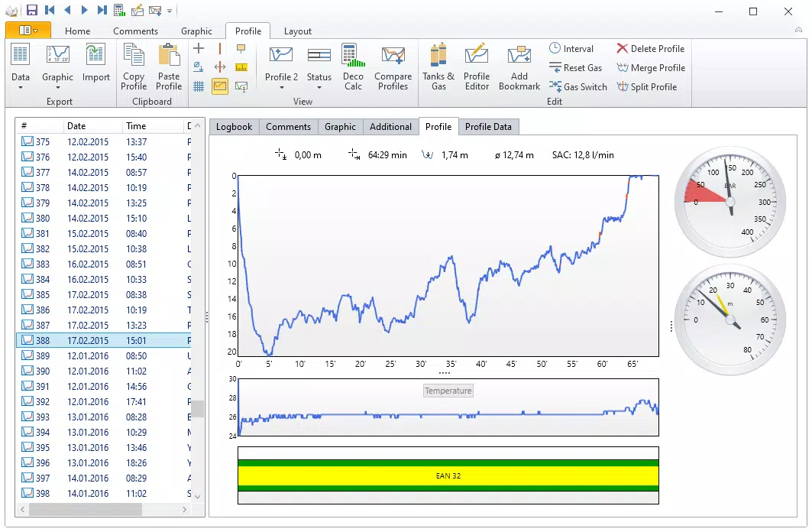Screen dimensions: 812x532
Task: Click Delete Profile
Action: pos(650,49)
